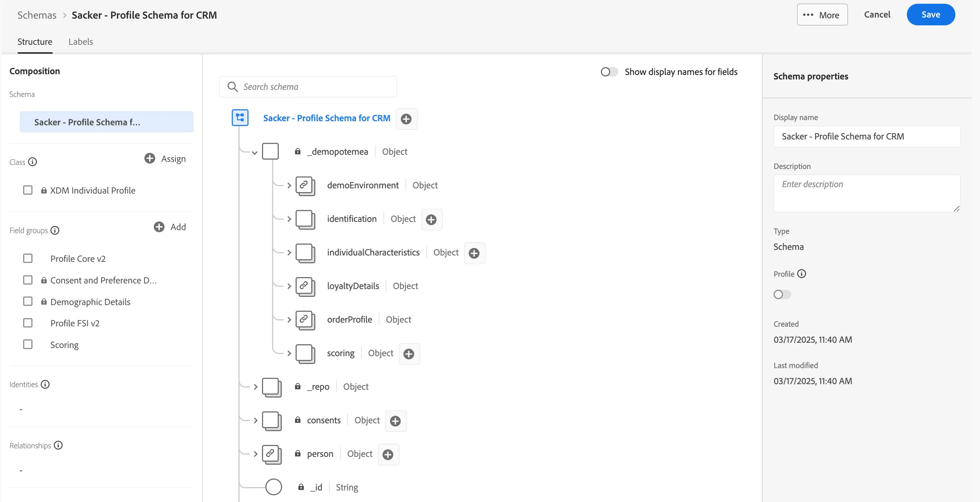Screen dimensions: 980x502
Task: Expand the demoEnvironment object
Action: (x=289, y=186)
